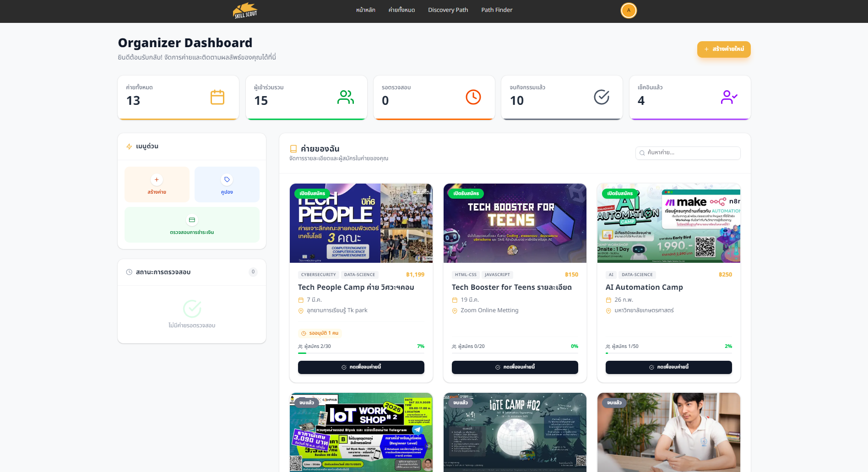
Task: Click the user-check icon on เช็คอินแล้ว card
Action: coord(729,97)
